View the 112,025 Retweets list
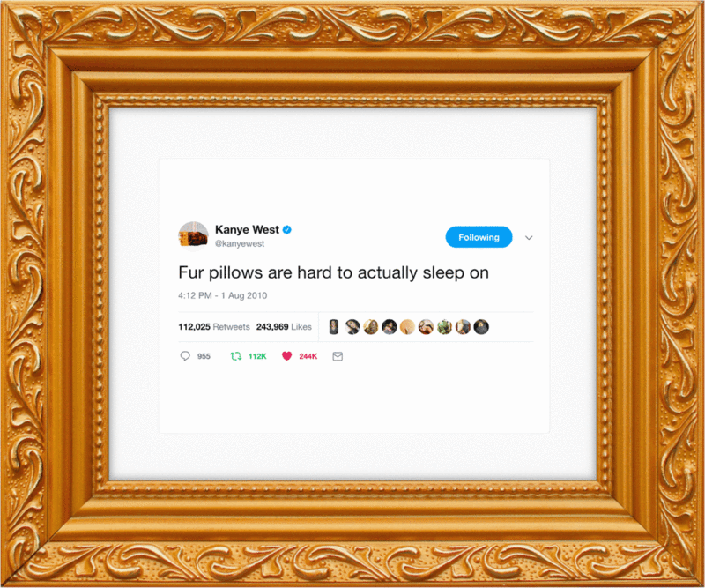This screenshot has width=705, height=588. pyautogui.click(x=214, y=327)
